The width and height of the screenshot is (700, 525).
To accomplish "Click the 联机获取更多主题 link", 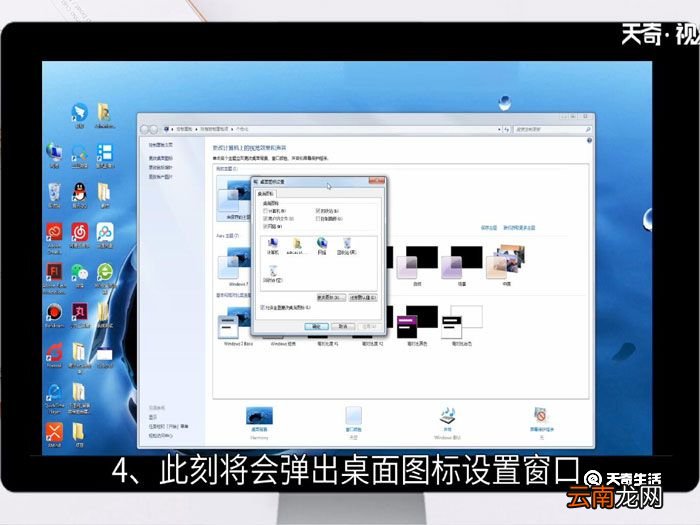I will coord(519,228).
